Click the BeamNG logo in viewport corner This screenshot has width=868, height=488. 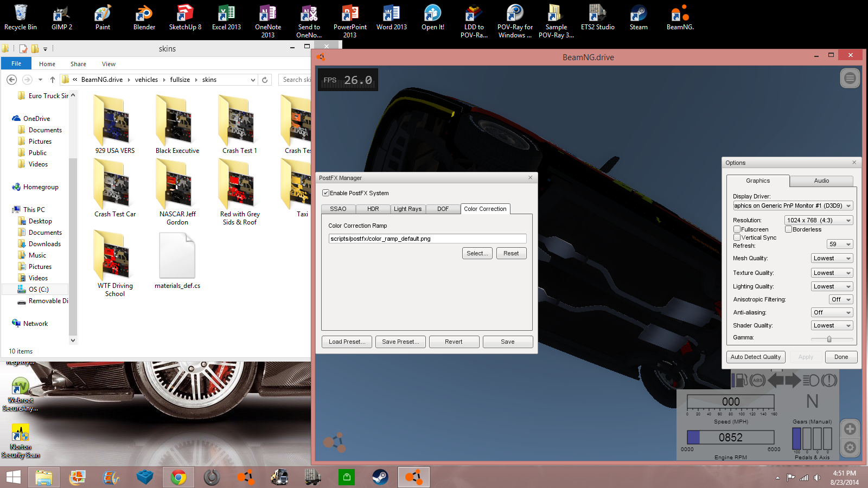(x=334, y=442)
